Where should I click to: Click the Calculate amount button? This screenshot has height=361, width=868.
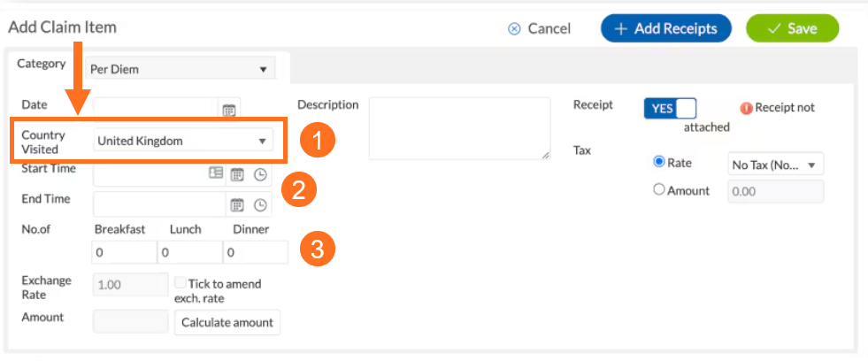click(x=227, y=322)
